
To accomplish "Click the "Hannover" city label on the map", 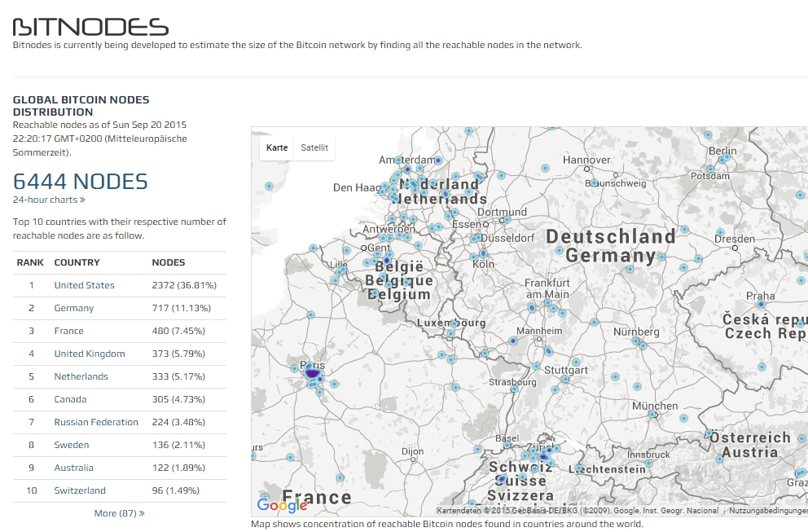I will [x=586, y=160].
